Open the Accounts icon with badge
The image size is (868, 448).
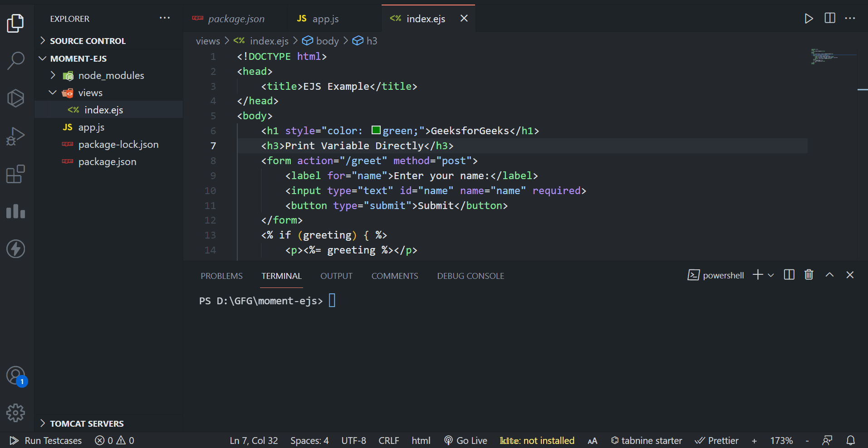(16, 376)
